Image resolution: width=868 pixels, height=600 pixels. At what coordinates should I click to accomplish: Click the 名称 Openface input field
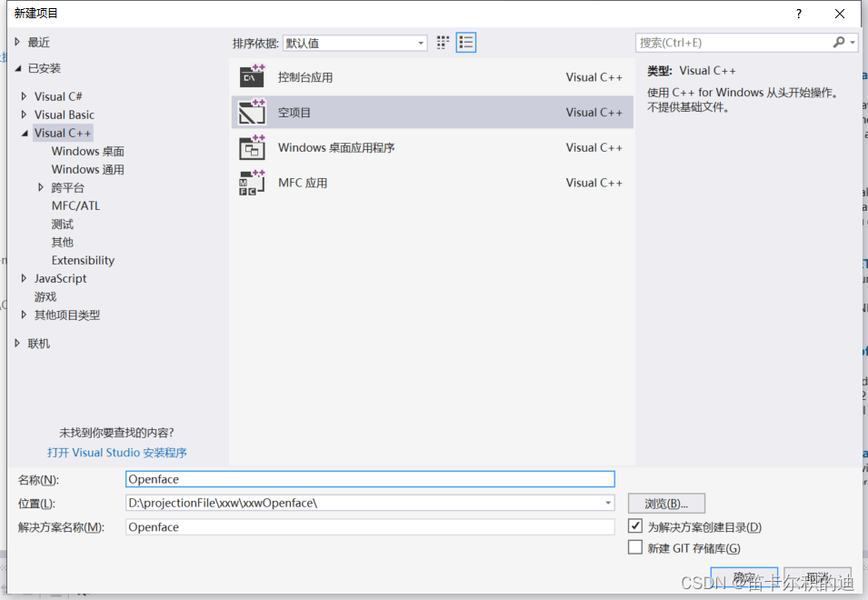pos(370,479)
